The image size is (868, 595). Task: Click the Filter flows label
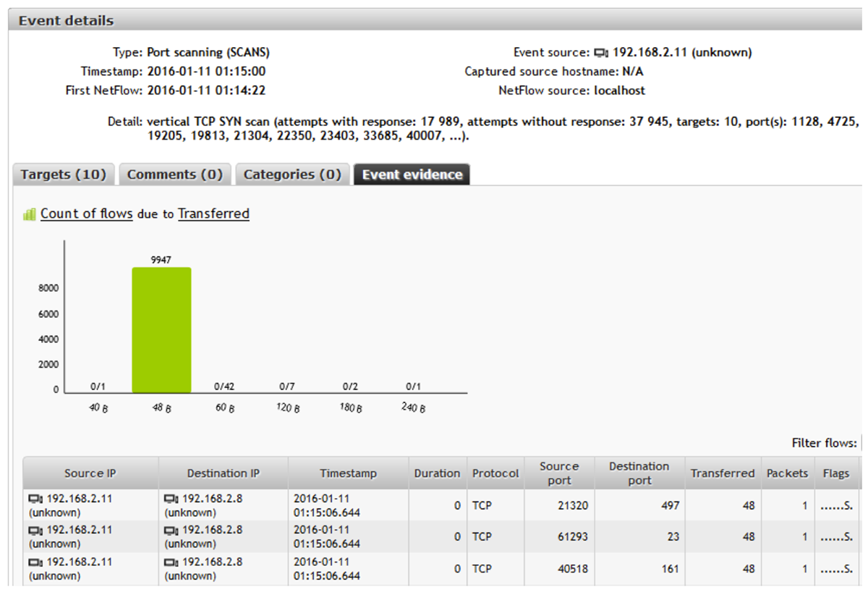click(824, 442)
